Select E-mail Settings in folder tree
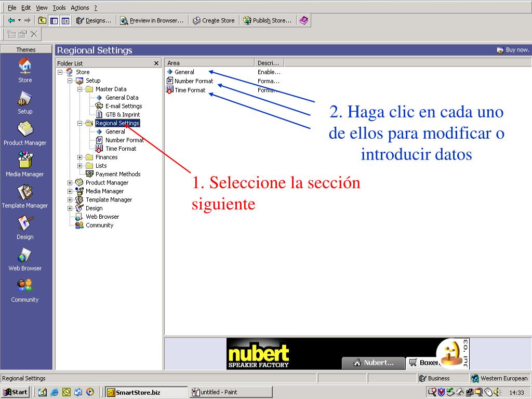This screenshot has width=532, height=399. tap(124, 106)
